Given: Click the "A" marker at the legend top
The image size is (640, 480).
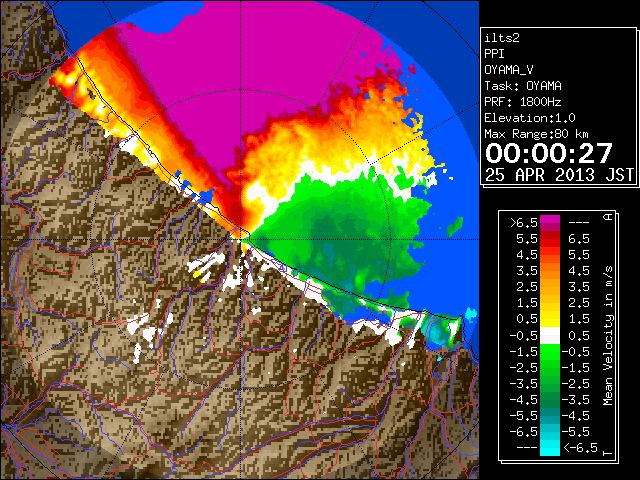Looking at the screenshot, I should pos(608,217).
